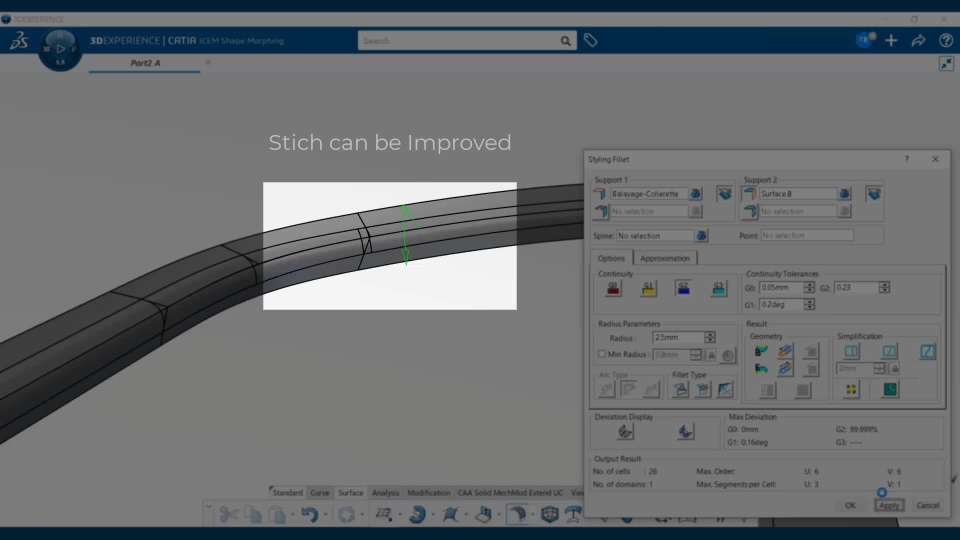Open the help question mark in top bar
The image size is (960, 540).
946,40
